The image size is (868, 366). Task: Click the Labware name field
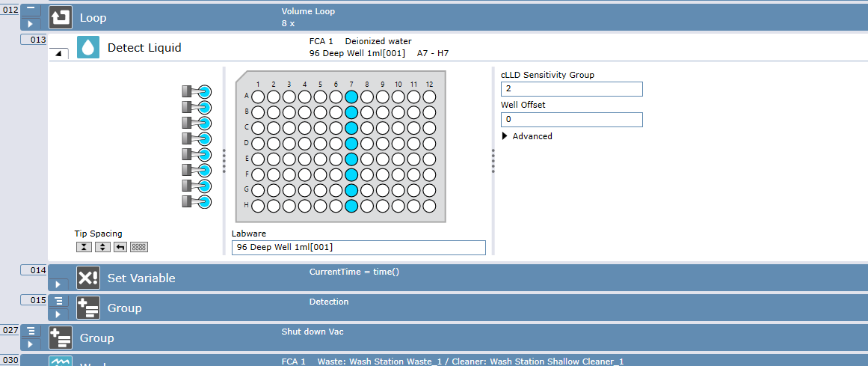coord(358,248)
